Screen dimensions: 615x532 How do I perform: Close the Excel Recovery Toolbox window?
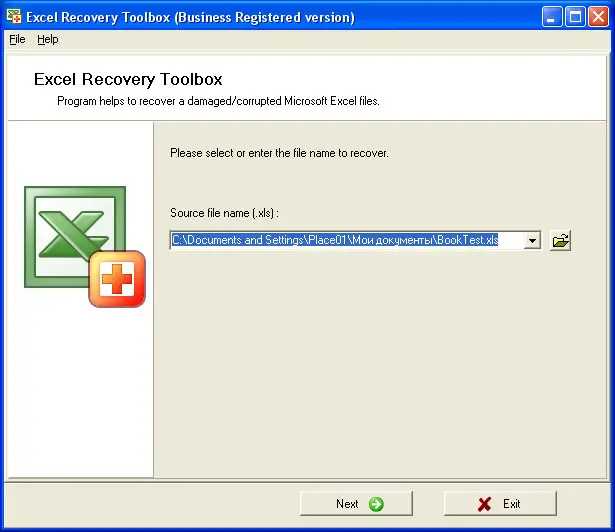click(599, 17)
